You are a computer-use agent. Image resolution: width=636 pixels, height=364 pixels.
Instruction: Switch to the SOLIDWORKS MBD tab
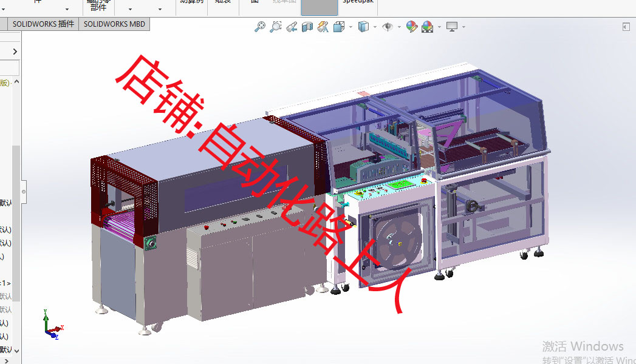(x=114, y=24)
